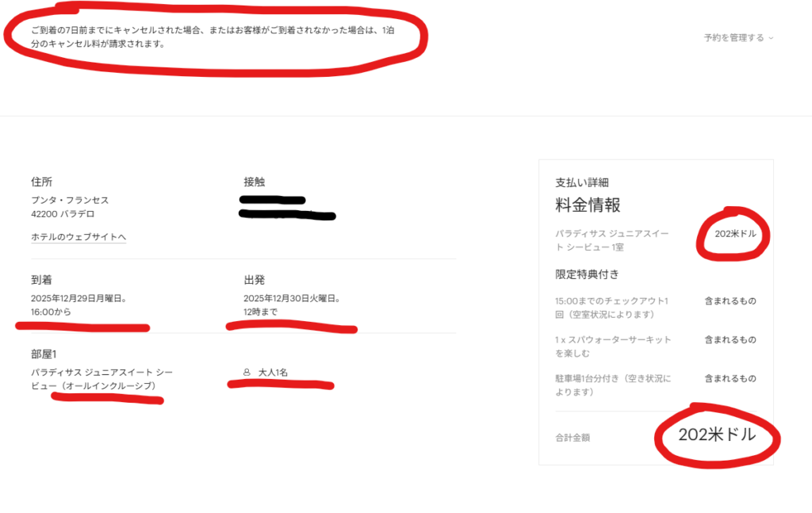Select the 大人1名 guest text

coord(273,372)
